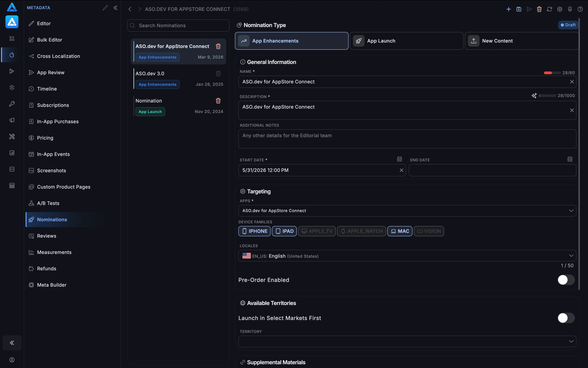The height and width of the screenshot is (368, 588).
Task: Open the Apps dropdown
Action: 407,211
